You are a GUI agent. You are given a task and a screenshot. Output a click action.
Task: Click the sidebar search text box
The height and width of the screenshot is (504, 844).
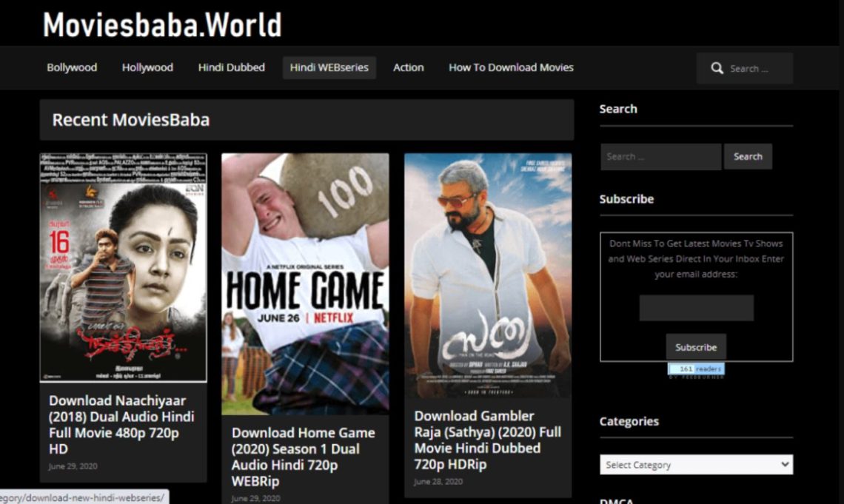[660, 156]
